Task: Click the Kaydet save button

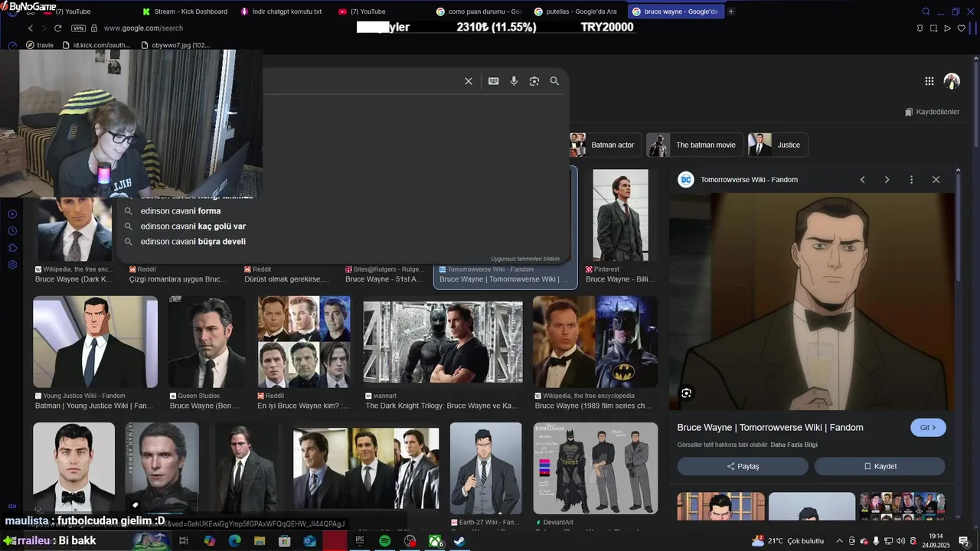Action: (x=880, y=466)
